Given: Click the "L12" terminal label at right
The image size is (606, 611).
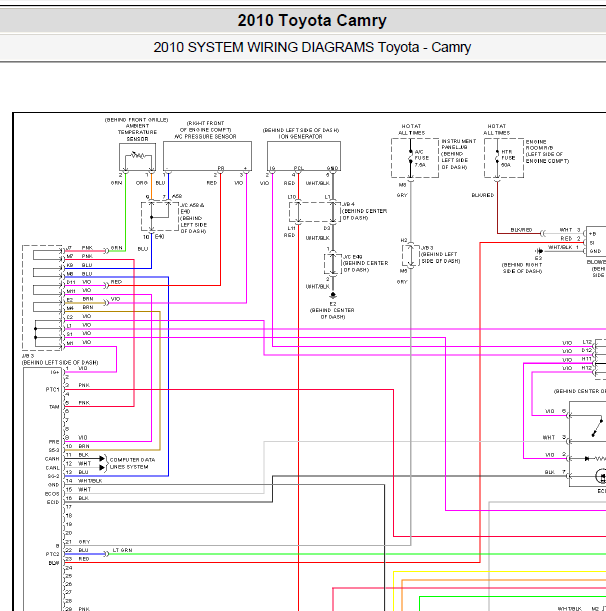Looking at the screenshot, I should point(587,342).
